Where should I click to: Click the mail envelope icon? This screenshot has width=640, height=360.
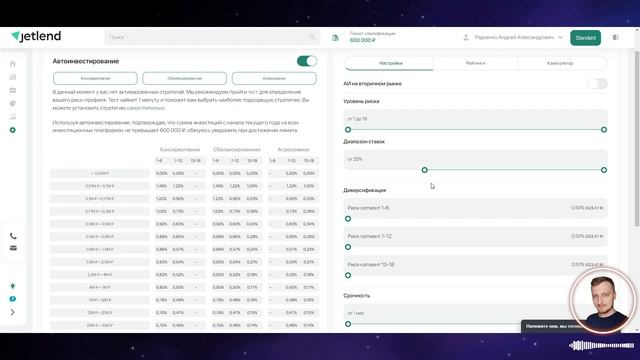click(13, 248)
